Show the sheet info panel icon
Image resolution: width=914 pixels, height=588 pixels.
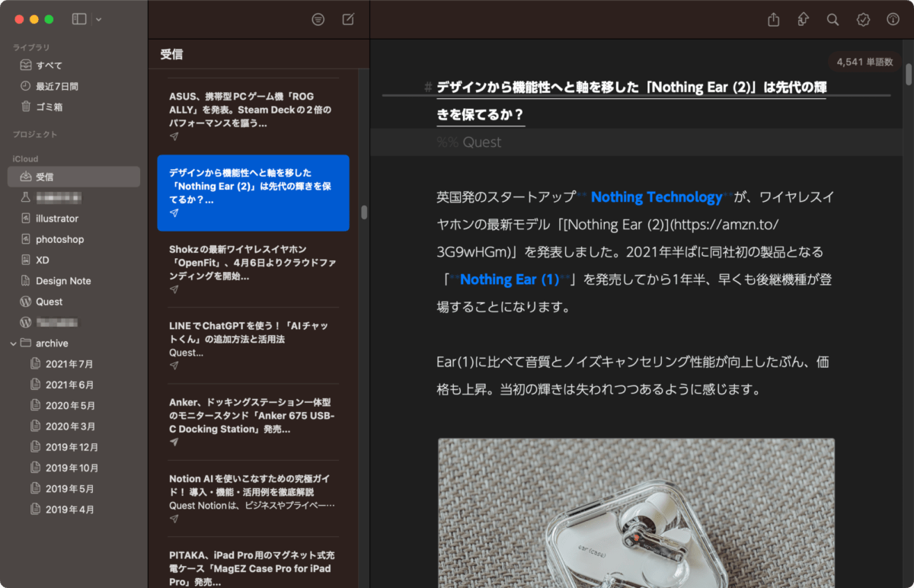893,20
